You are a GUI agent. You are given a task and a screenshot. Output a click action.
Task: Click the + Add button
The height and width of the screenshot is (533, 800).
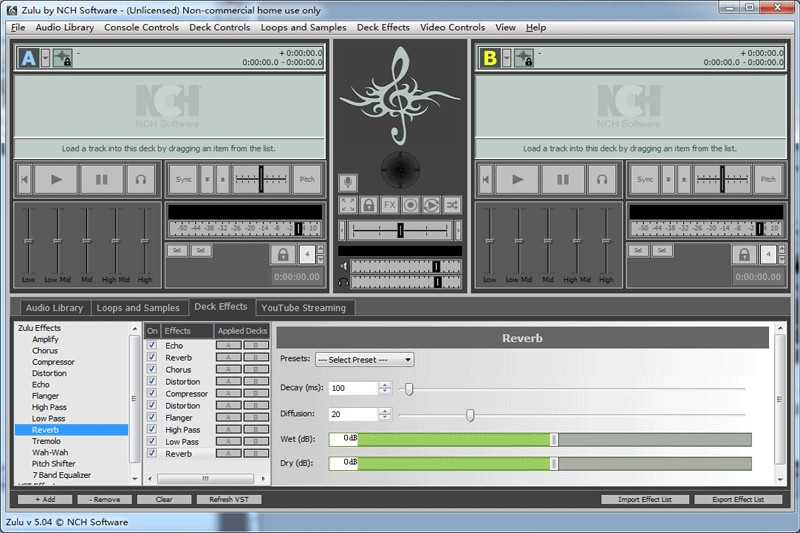pos(45,499)
